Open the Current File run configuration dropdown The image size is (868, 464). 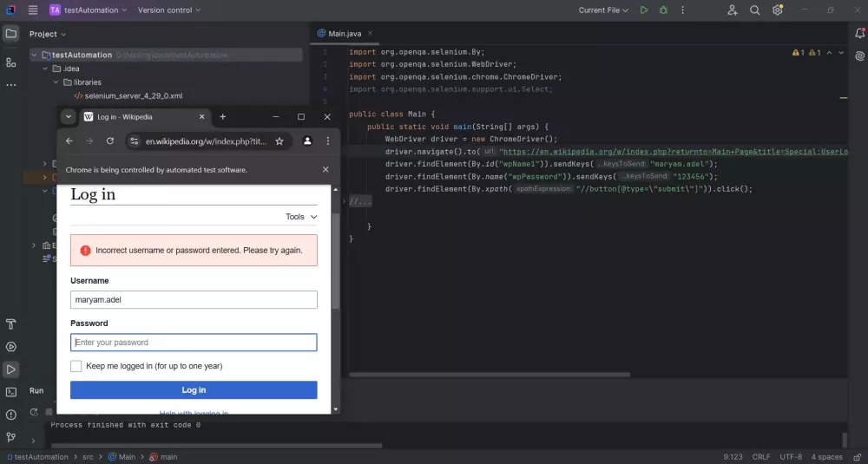[603, 10]
